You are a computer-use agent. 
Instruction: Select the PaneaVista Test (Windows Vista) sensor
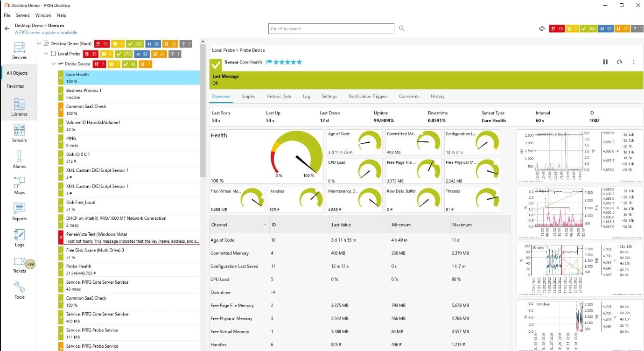[x=129, y=238]
